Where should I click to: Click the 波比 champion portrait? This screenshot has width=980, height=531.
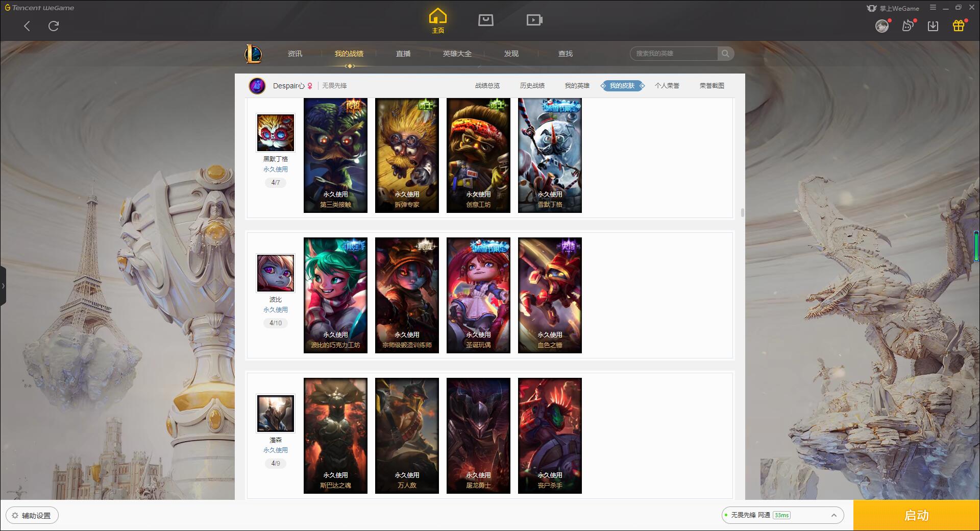coord(276,273)
